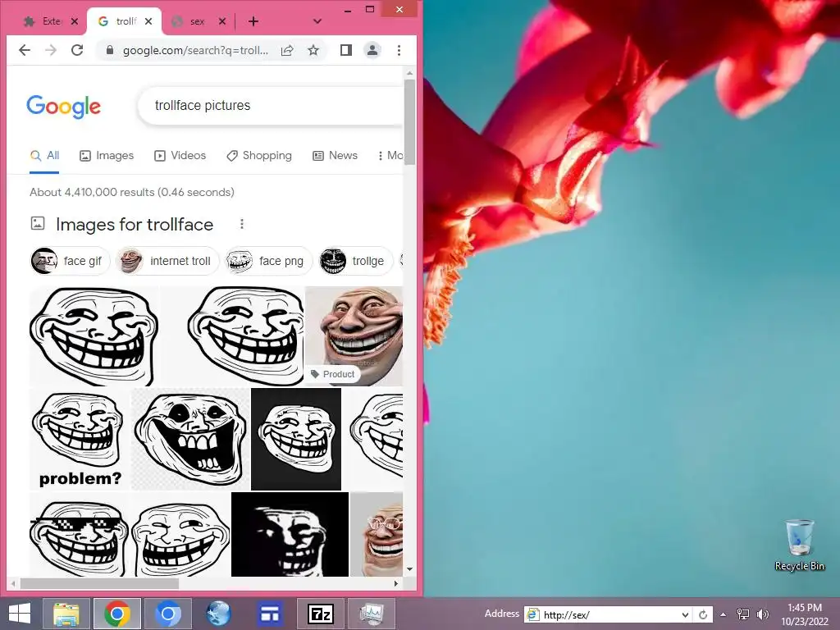
Task: Refresh the taskbar Address bar
Action: click(x=703, y=614)
